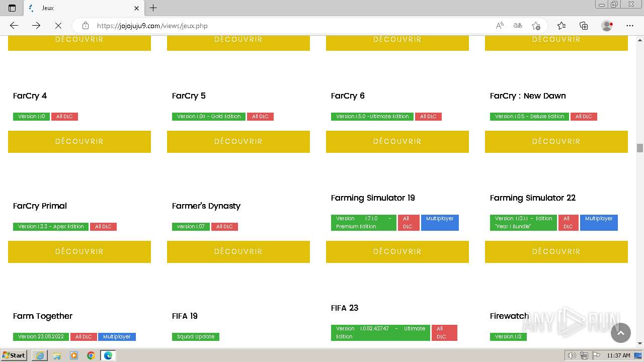Viewport: 644px width, 362px height.
Task: Click DÉCOUVRIR under Farmer's Dynasty
Action: pyautogui.click(x=238, y=252)
